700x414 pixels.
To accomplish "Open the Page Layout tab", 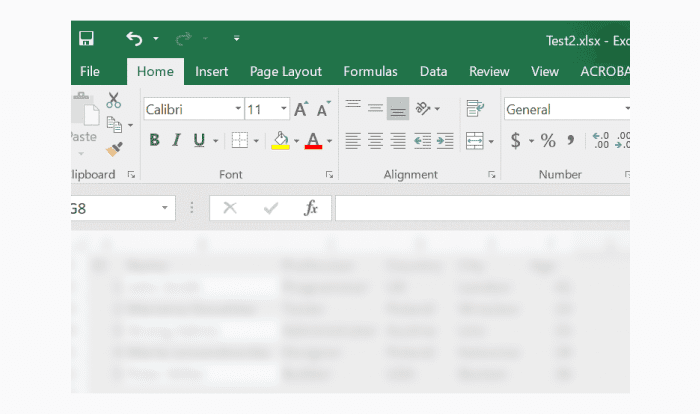I will point(286,71).
